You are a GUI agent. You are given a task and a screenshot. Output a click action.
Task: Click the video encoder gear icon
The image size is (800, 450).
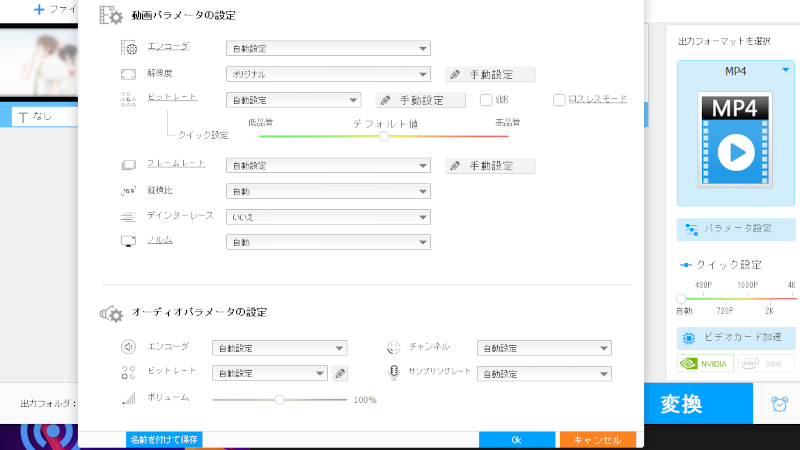point(128,47)
